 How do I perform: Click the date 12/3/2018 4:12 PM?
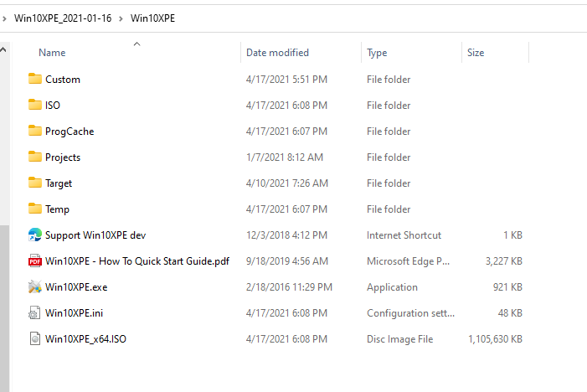click(286, 235)
